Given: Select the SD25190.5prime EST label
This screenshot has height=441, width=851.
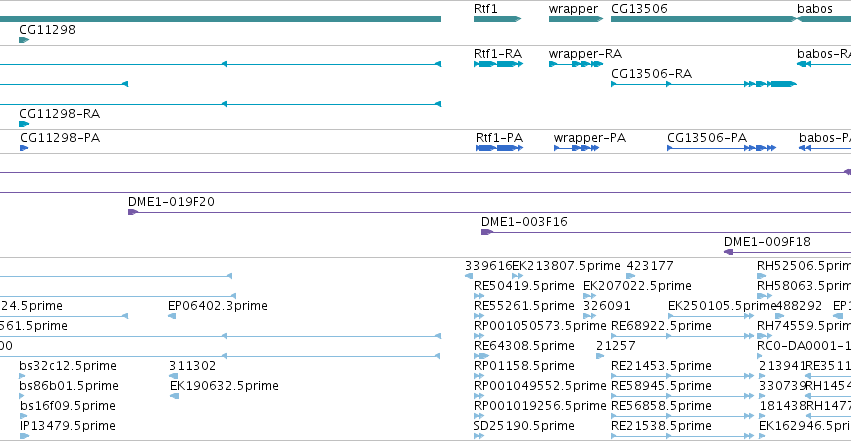Looking at the screenshot, I should tap(524, 427).
